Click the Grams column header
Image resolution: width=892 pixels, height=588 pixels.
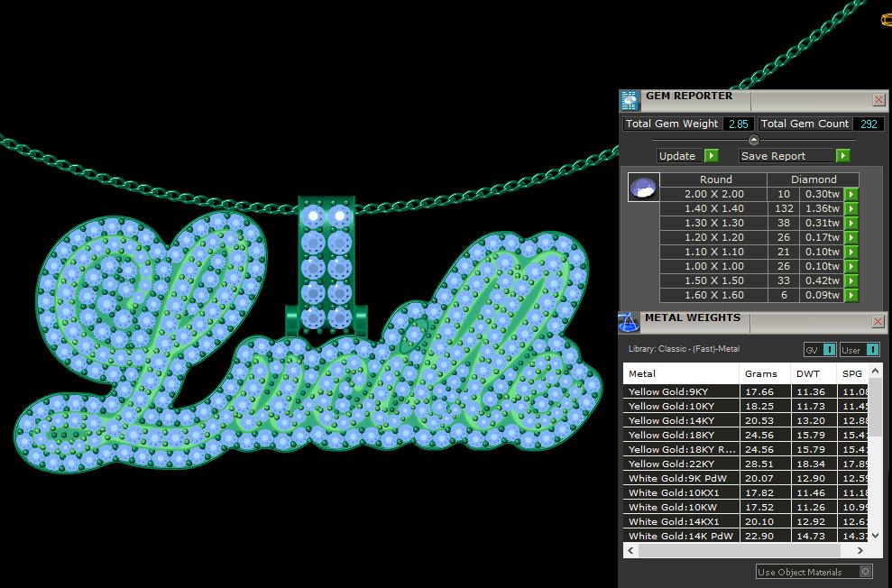[x=765, y=373]
